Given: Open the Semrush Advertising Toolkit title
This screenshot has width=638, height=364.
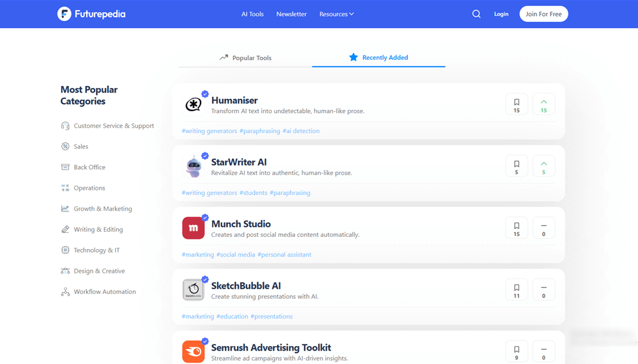Looking at the screenshot, I should tap(271, 347).
